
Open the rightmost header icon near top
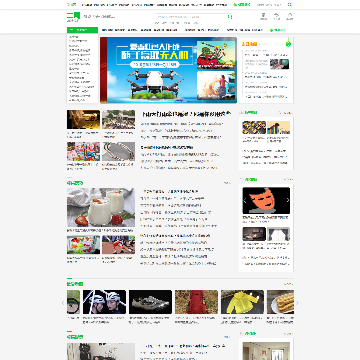pos(289,16)
